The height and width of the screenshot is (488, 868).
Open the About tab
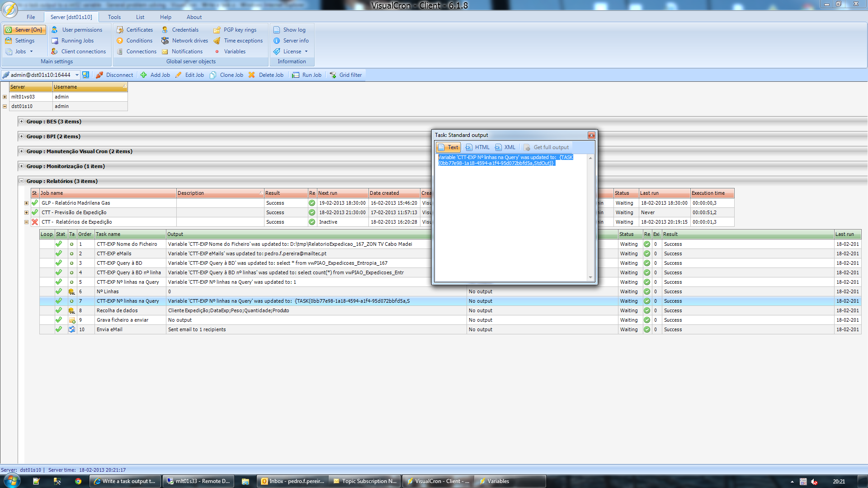click(194, 17)
